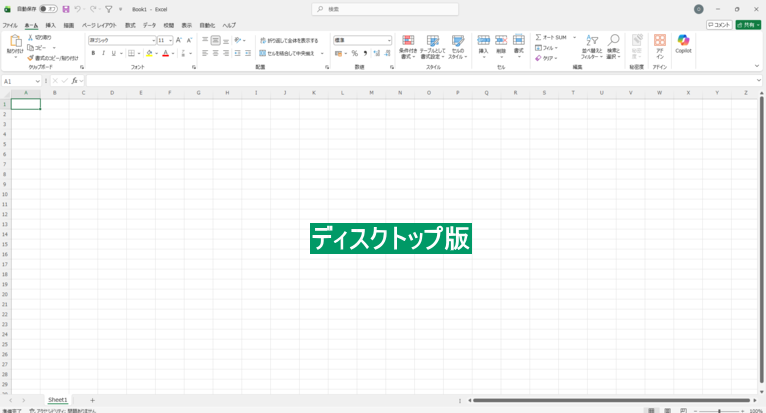Click the increase indent icon
Screen dimensions: 766x413
click(x=248, y=53)
